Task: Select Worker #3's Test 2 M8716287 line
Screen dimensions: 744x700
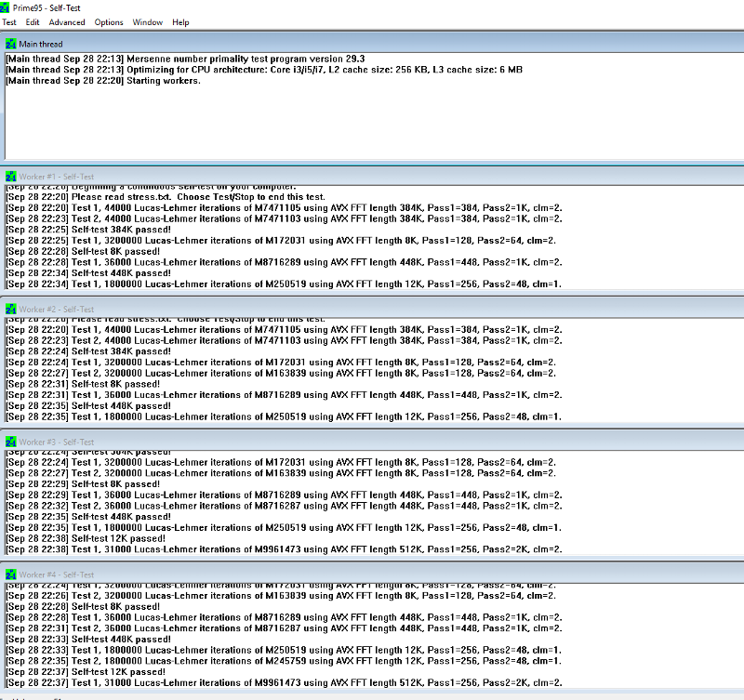Action: coord(284,506)
